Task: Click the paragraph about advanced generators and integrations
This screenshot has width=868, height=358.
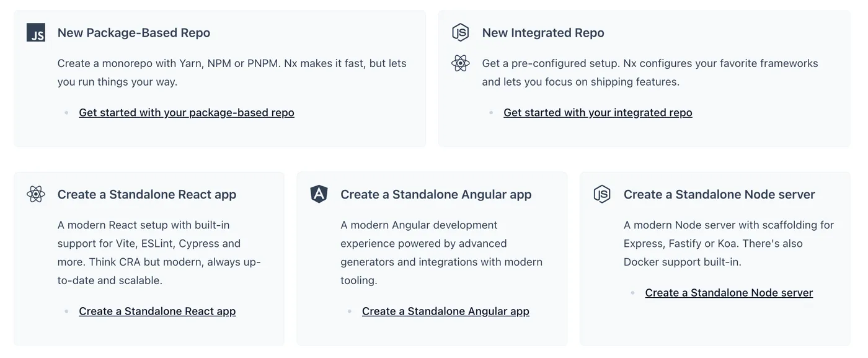Action: point(441,253)
